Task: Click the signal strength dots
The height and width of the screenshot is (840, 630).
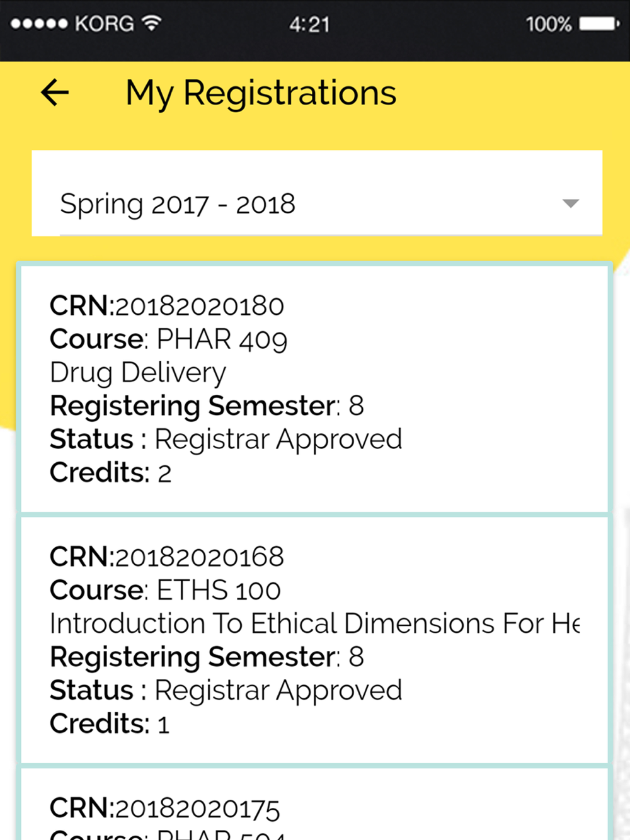Action: [39, 24]
